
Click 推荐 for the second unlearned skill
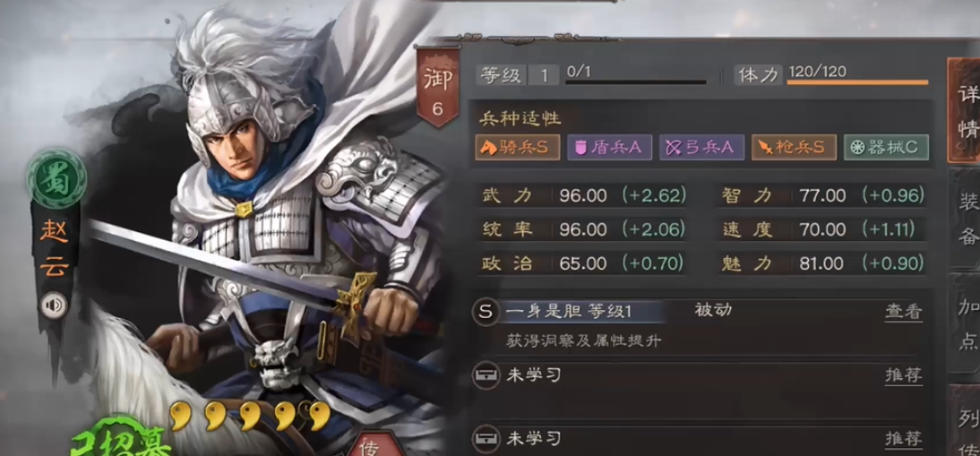pos(904,439)
